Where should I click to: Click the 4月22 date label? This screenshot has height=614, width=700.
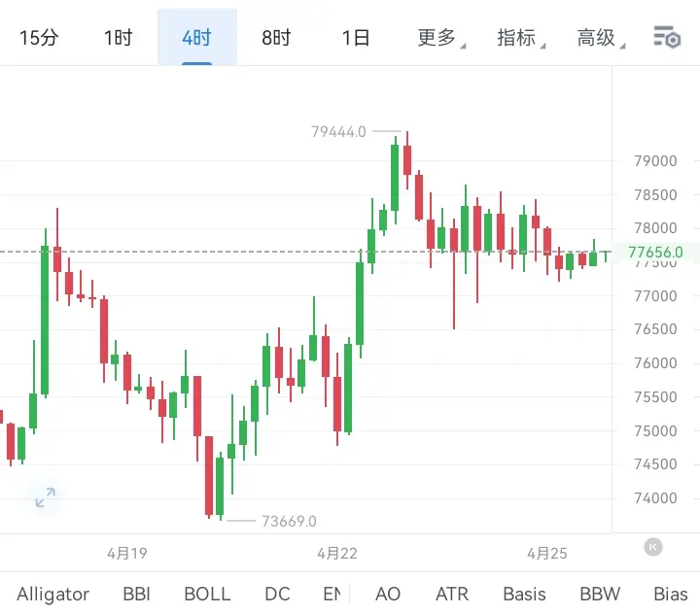pos(337,554)
